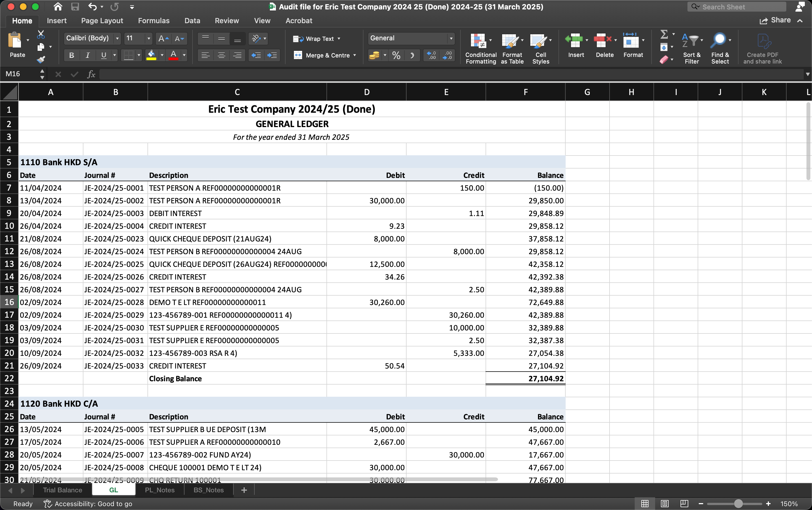
Task: Click the Save floppy disk icon
Action: click(x=75, y=7)
